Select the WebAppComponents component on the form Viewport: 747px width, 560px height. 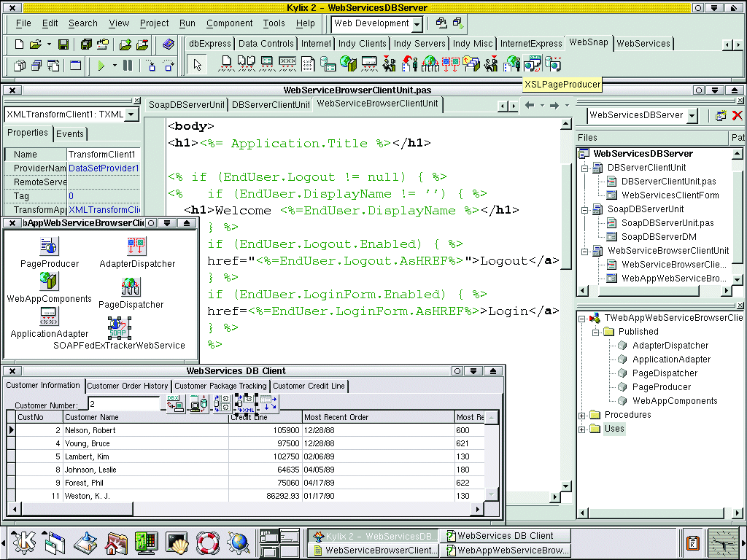[49, 281]
